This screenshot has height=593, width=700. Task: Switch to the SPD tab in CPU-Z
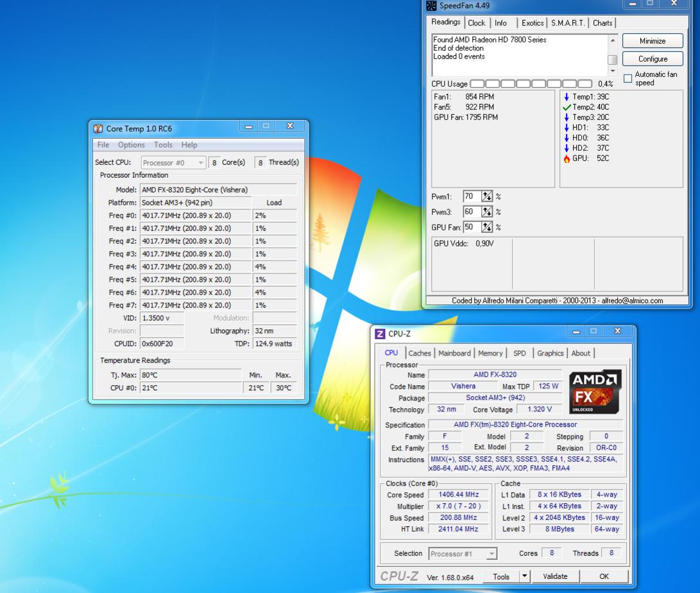coord(520,353)
